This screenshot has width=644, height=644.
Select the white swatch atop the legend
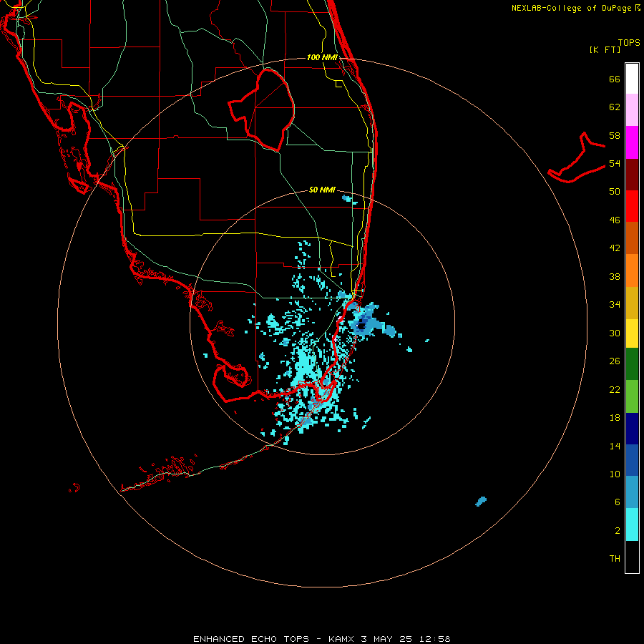pos(632,79)
